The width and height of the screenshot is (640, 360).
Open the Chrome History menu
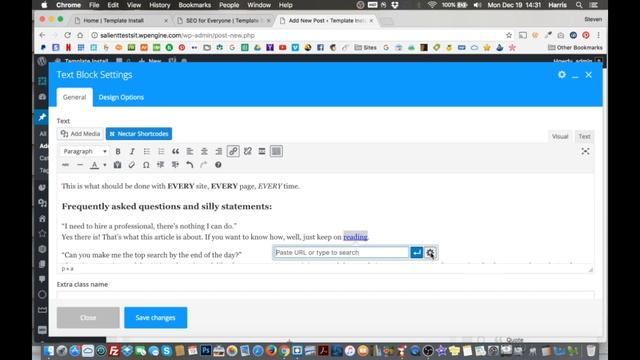tap(159, 5)
